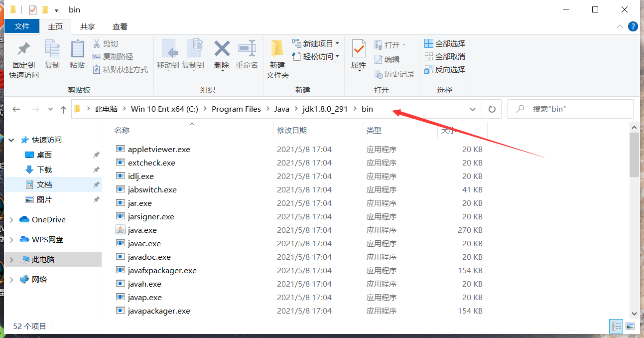Image resolution: width=644 pixels, height=338 pixels.
Task: Sort by Date modified (修改日期) column
Action: click(x=318, y=130)
